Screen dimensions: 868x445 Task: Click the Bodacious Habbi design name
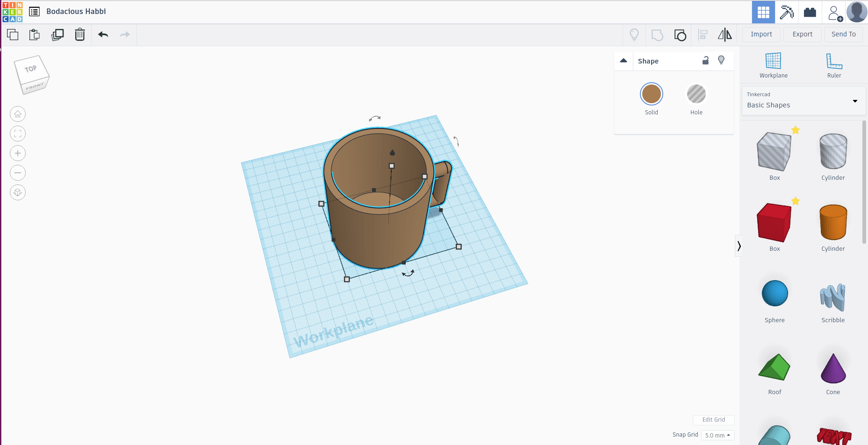(76, 12)
